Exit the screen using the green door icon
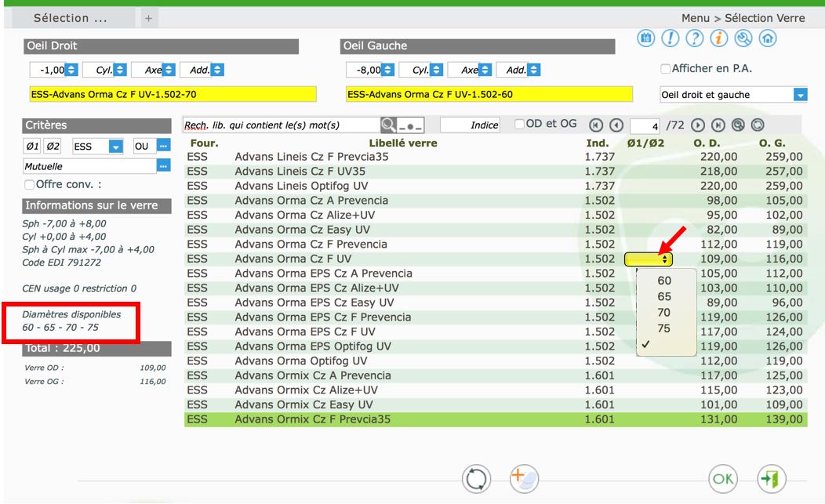This screenshot has width=825, height=504. point(772,479)
